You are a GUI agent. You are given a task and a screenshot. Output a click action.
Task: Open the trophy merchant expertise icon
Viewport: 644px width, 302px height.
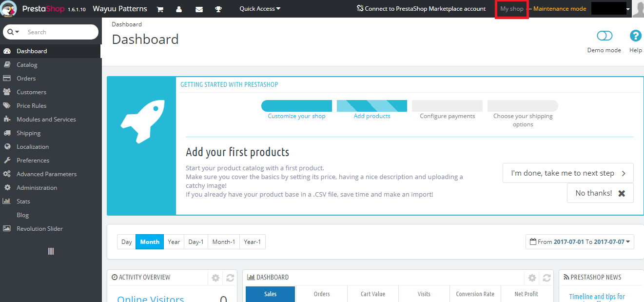click(218, 9)
